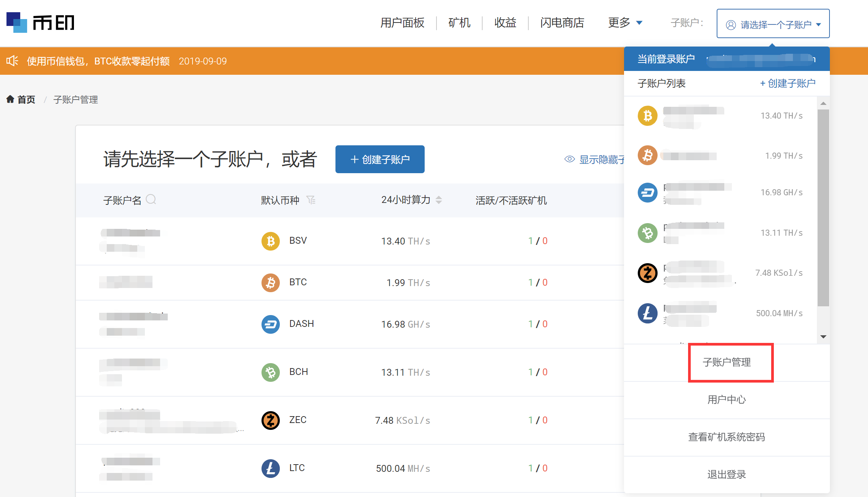Click the announcement speaker icon
The width and height of the screenshot is (868, 497).
click(12, 61)
